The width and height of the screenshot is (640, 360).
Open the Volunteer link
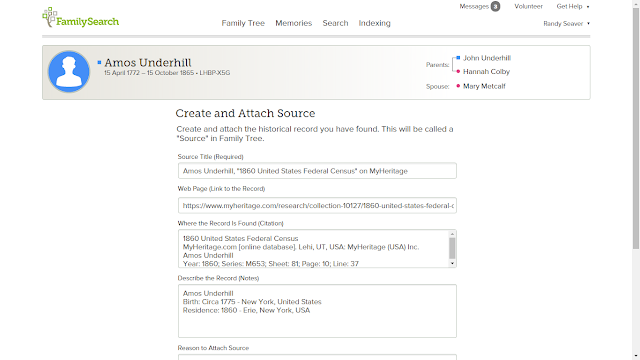528,7
